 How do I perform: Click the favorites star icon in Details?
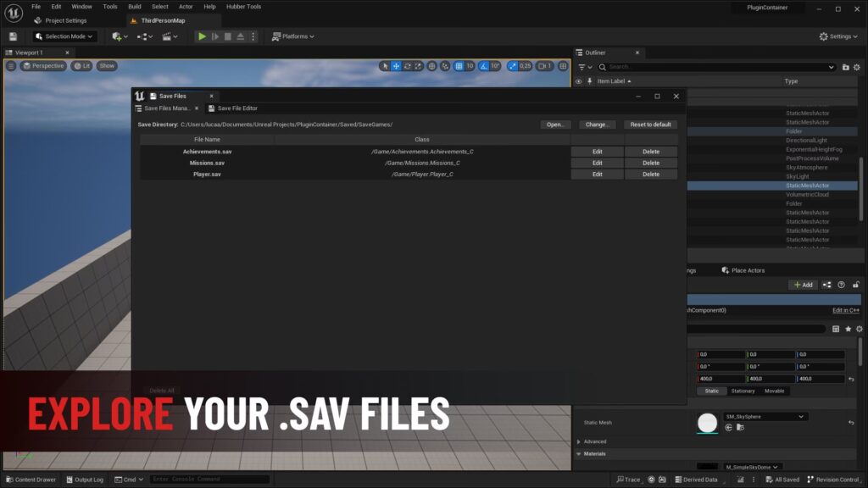[x=848, y=329]
